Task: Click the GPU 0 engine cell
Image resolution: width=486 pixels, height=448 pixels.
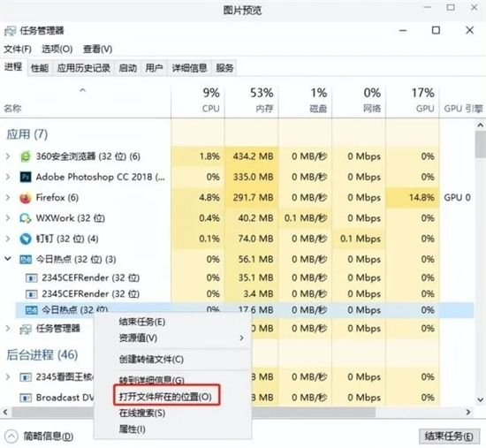Action: [x=457, y=198]
